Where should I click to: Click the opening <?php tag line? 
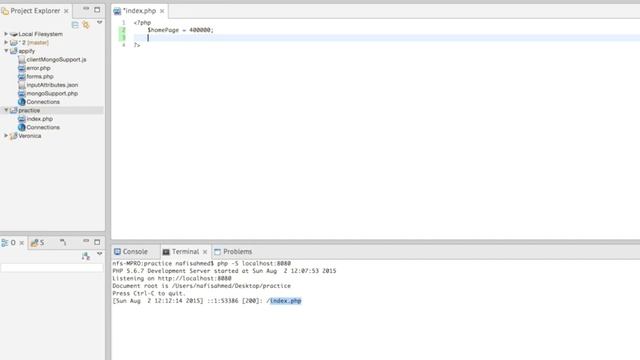coord(142,22)
